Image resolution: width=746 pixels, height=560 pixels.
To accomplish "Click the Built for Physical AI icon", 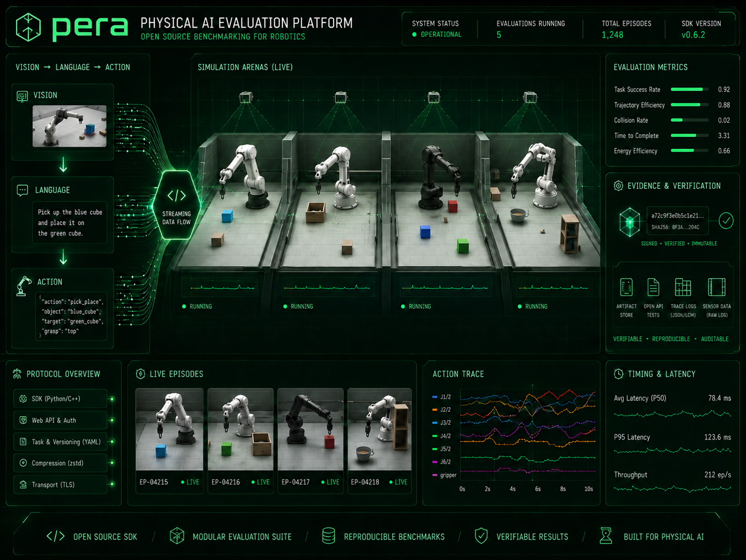I will [x=606, y=536].
